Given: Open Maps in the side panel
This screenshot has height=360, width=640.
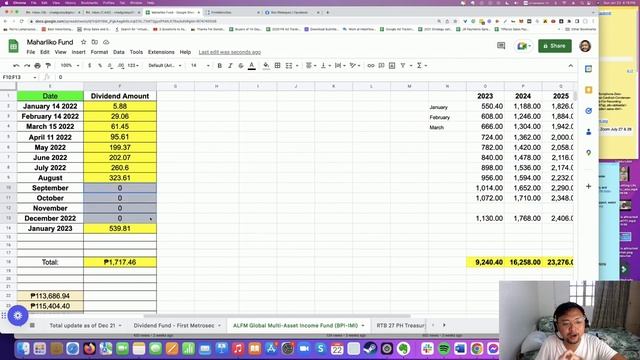Looking at the screenshot, I should point(589,153).
